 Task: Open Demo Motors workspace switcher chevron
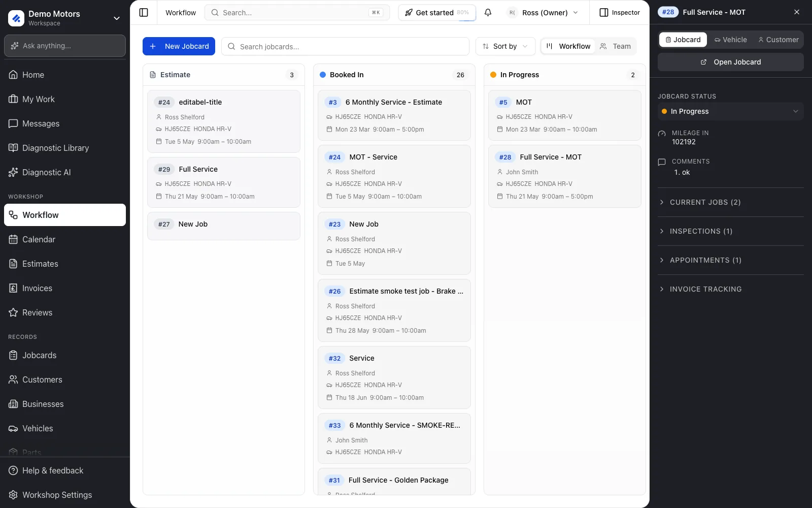[117, 18]
